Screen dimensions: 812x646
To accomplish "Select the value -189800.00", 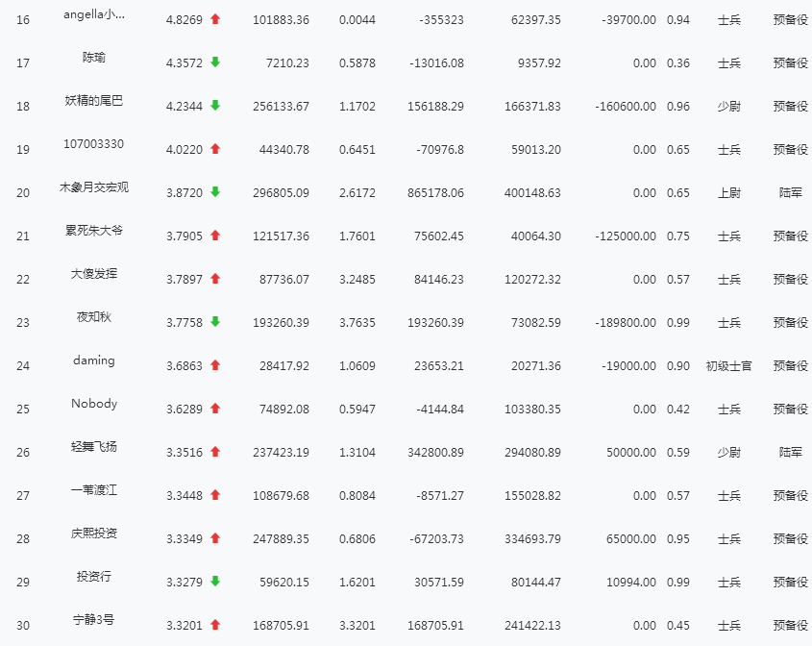I will (626, 323).
